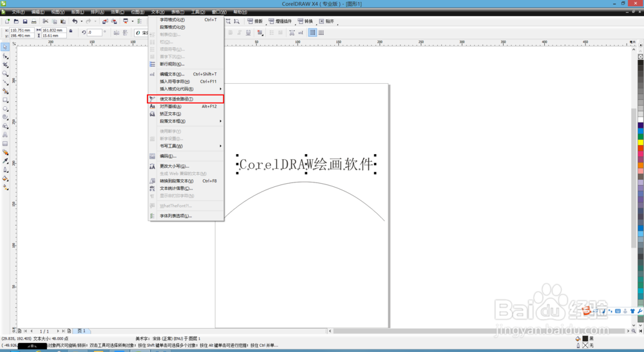Choose 编辑文本 menu entry
This screenshot has height=352, width=644.
click(x=185, y=74)
